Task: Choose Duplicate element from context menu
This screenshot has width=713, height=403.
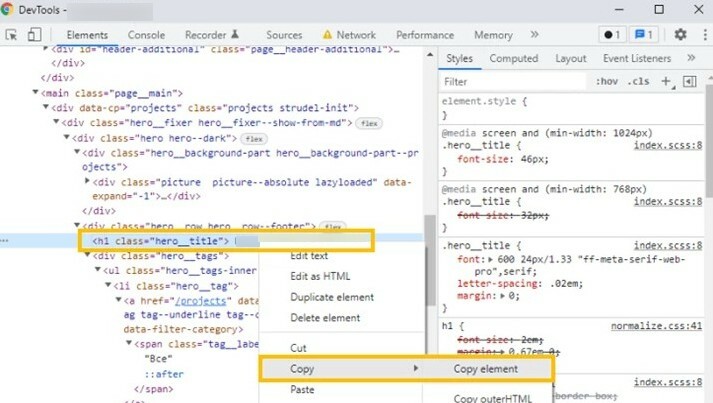Action: [332, 297]
